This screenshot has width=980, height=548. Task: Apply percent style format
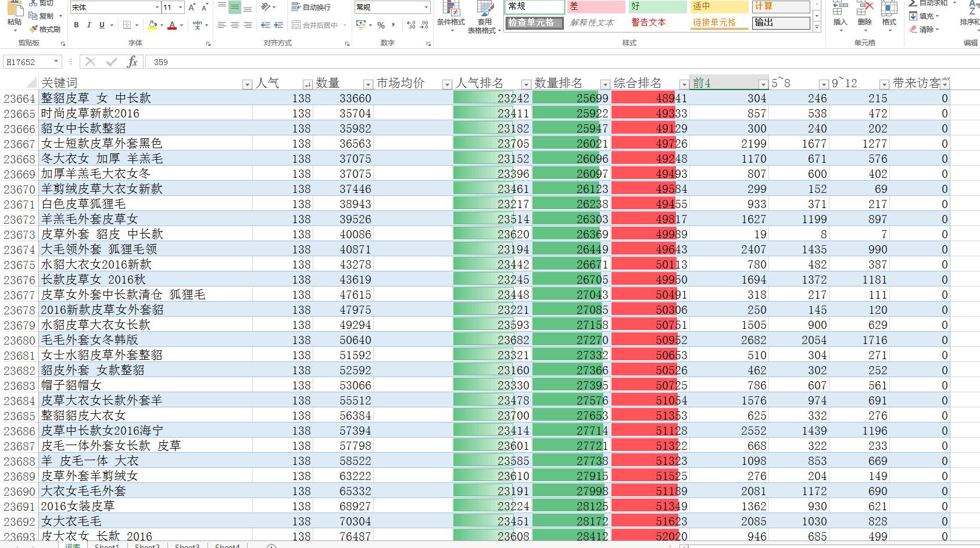point(381,26)
